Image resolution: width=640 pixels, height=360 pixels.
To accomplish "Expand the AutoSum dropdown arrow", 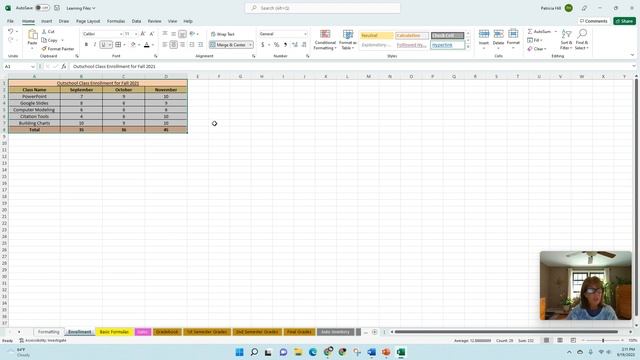I will click(556, 31).
